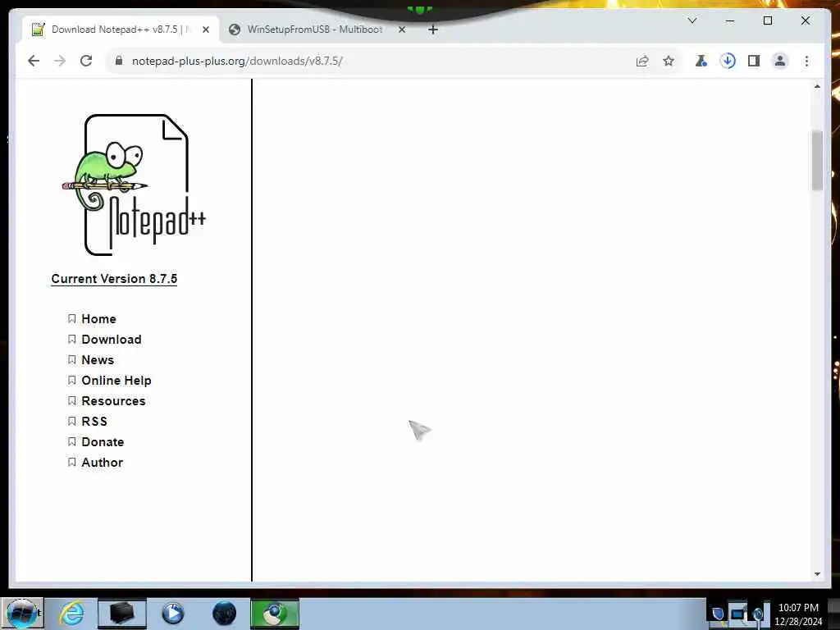Open the Windows Start menu
This screenshot has height=630, width=840.
[22, 614]
